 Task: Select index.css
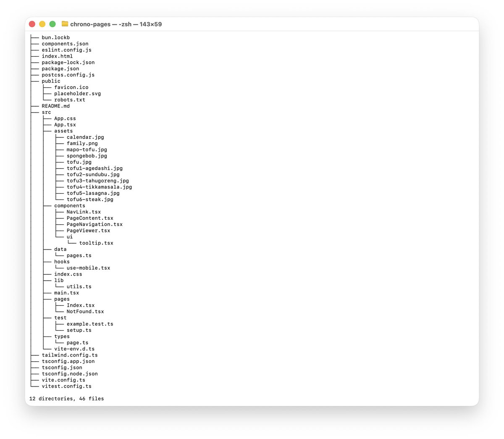68,274
